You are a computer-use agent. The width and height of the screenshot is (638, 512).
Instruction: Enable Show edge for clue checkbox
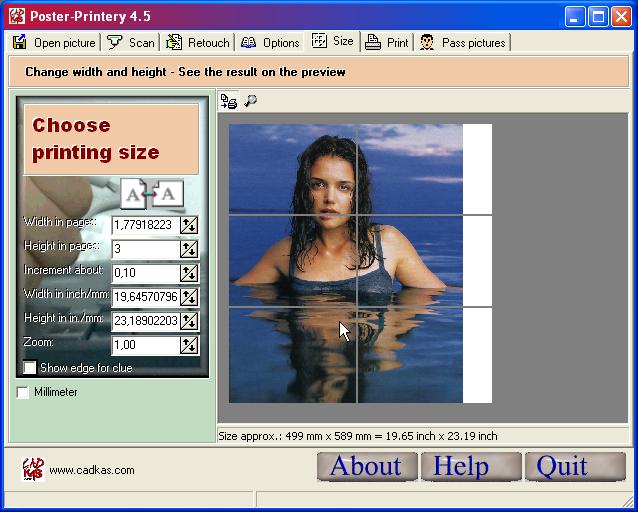[30, 368]
